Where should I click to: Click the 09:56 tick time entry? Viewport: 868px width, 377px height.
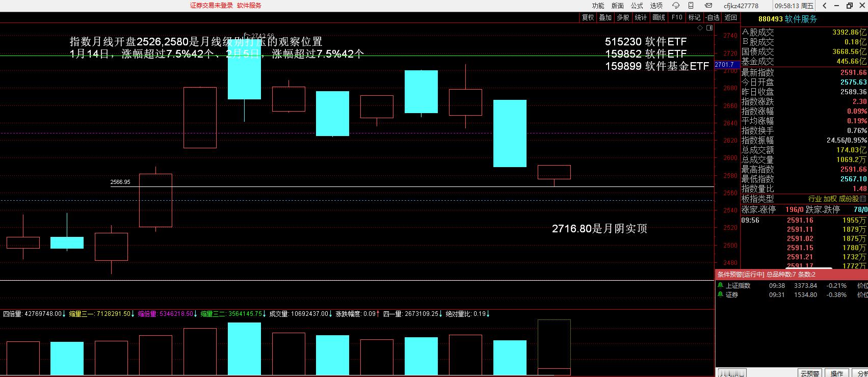point(750,220)
